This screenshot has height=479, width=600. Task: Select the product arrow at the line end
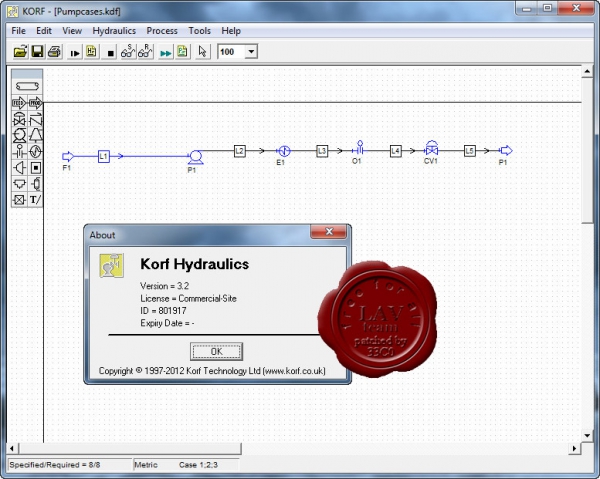click(x=506, y=150)
